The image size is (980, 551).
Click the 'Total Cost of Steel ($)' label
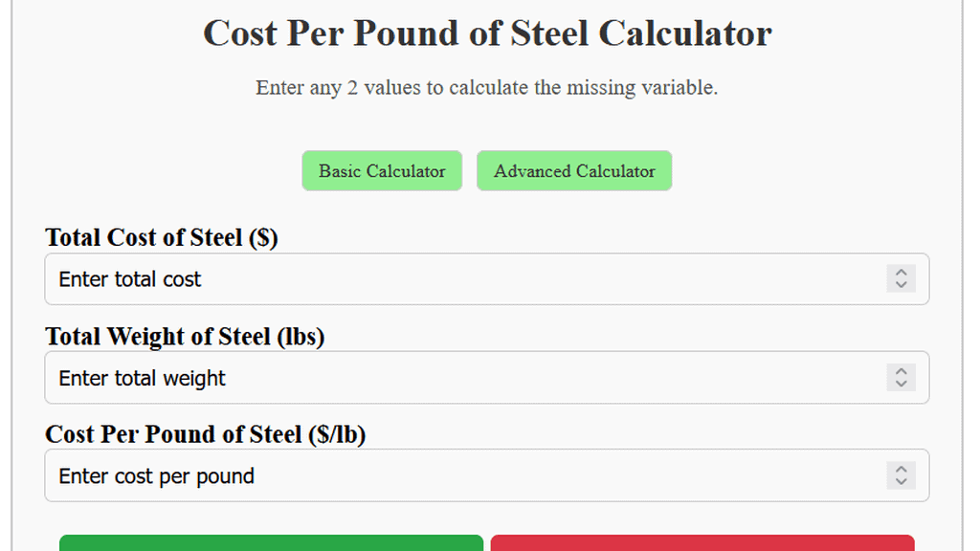[161, 237]
